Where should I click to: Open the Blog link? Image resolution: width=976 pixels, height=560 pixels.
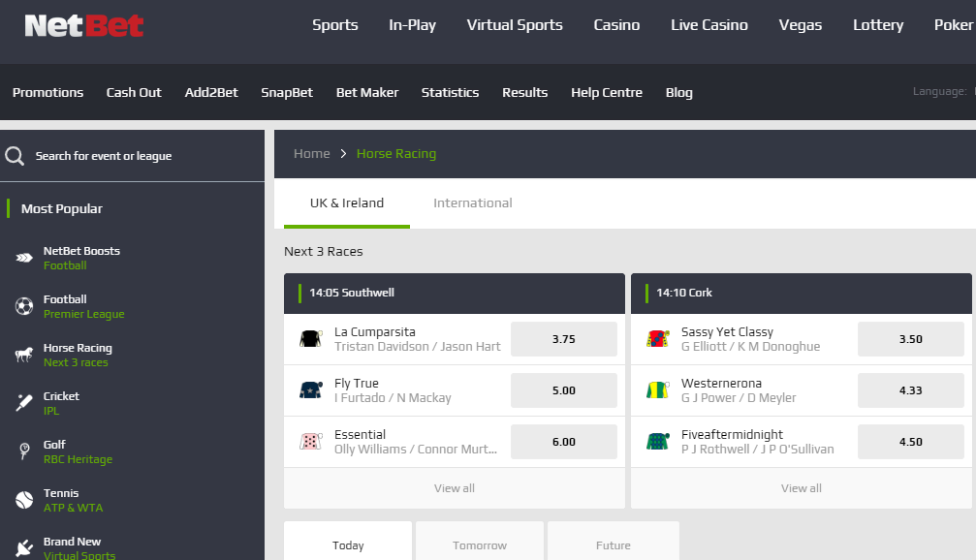click(679, 92)
